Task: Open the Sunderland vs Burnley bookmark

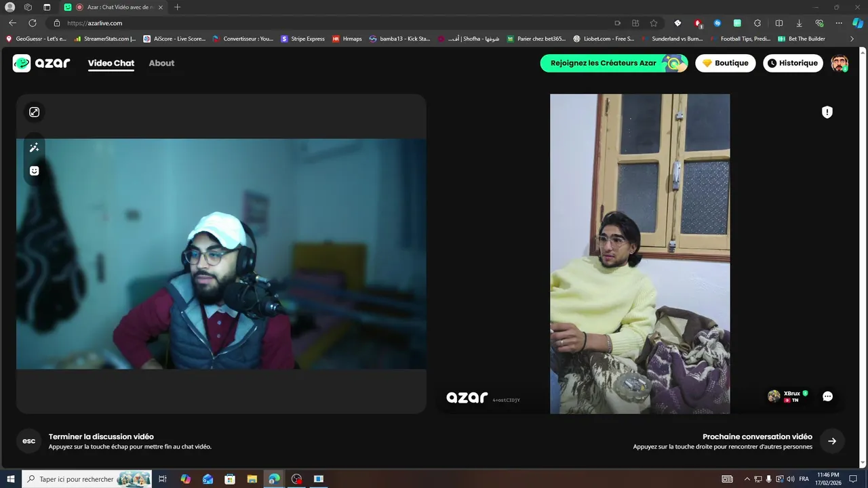Action: [x=672, y=39]
